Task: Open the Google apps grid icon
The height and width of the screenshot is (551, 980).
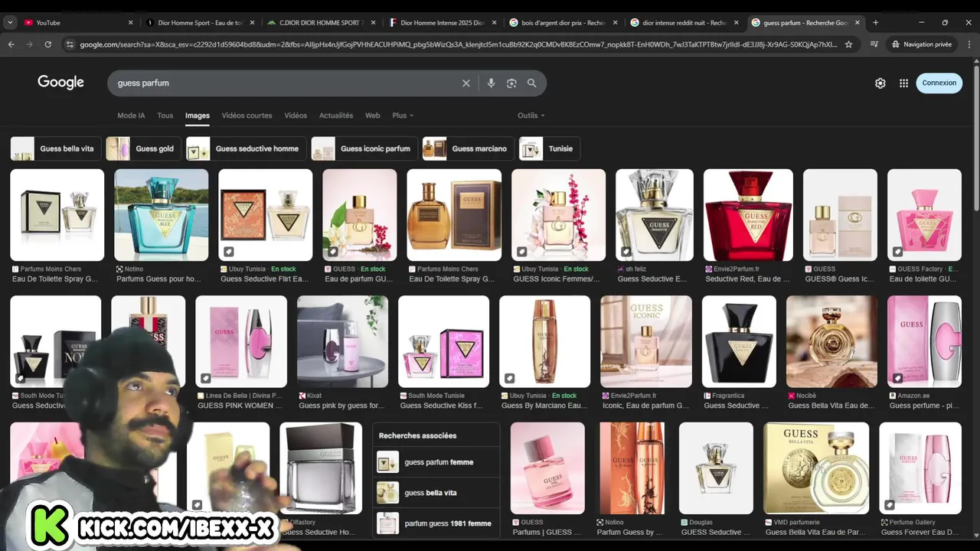Action: pos(903,83)
